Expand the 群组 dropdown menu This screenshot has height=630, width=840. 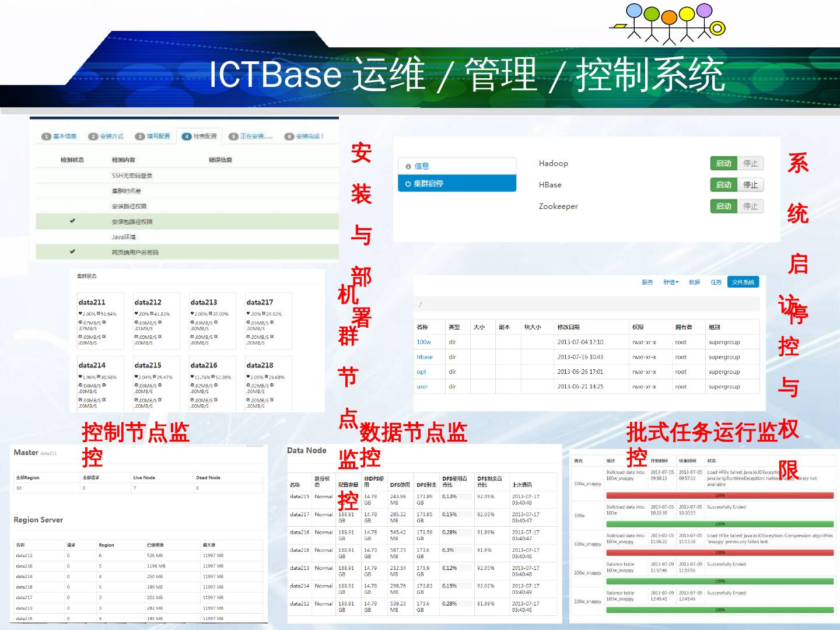(x=671, y=282)
